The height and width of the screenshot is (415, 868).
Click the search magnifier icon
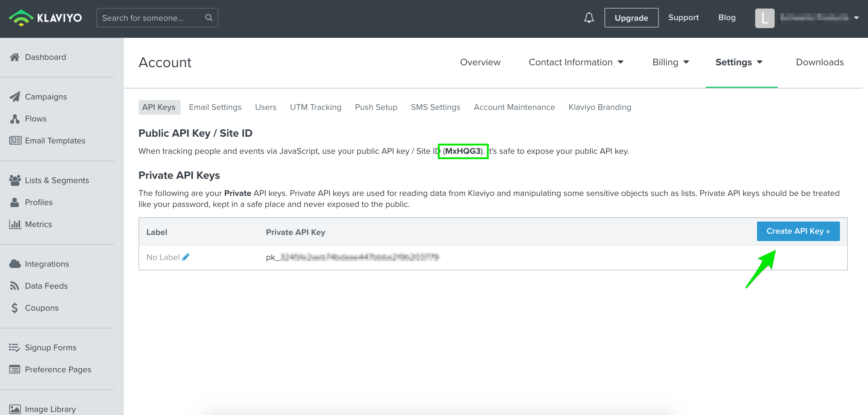[x=209, y=17]
